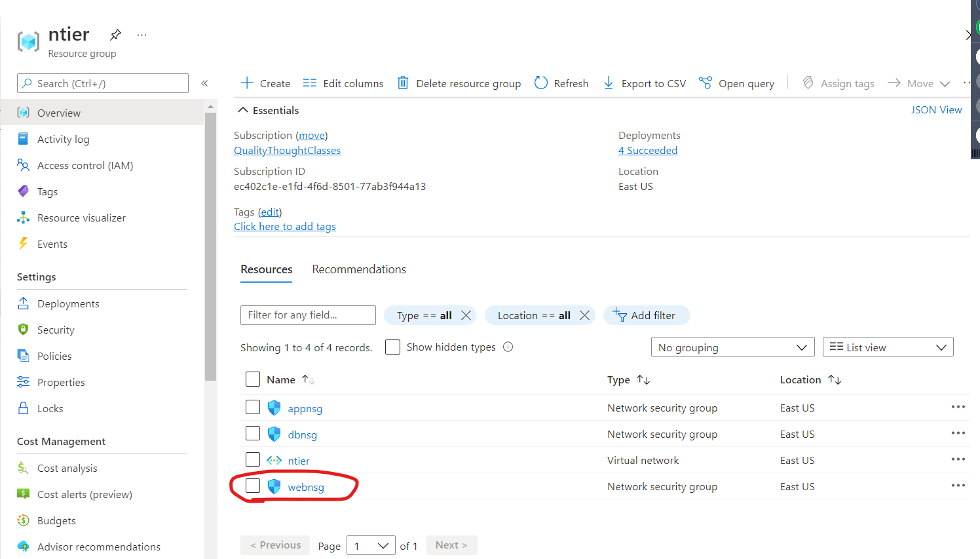Viewport: 980px width, 559px height.
Task: Switch to the Recommendations tab
Action: click(x=358, y=269)
